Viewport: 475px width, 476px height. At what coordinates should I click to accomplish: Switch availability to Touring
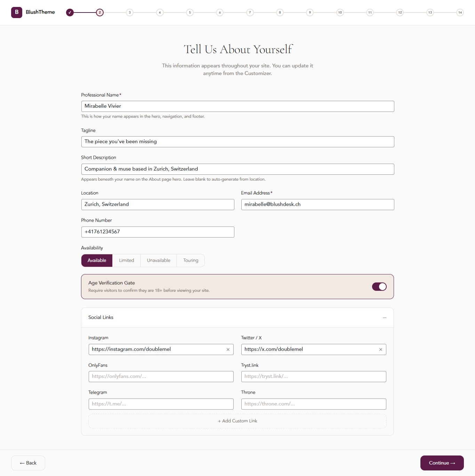191,260
